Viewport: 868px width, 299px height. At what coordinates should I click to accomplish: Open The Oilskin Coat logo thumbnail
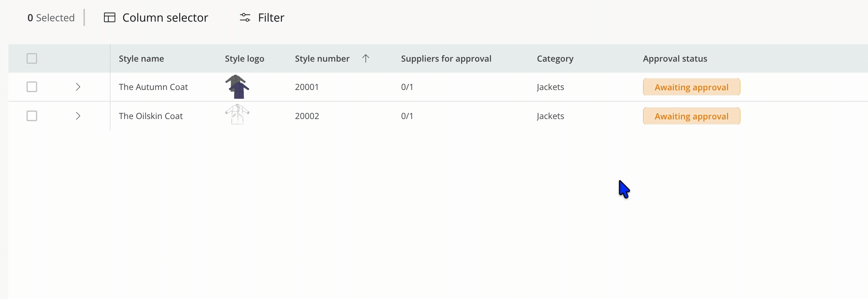tap(237, 114)
